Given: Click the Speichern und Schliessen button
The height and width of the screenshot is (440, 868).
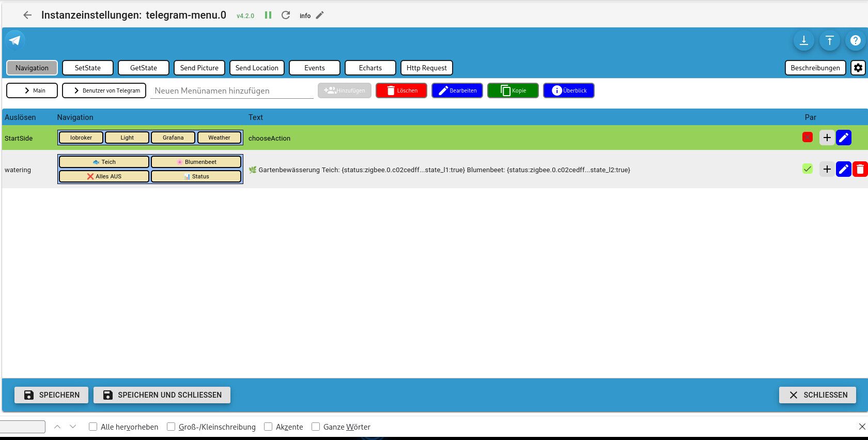Looking at the screenshot, I should (162, 395).
